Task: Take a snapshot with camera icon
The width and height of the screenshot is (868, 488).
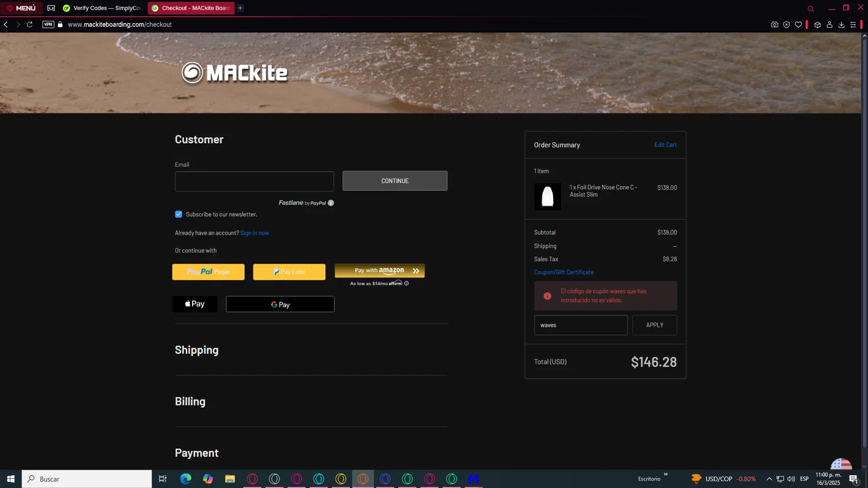Action: tap(774, 24)
